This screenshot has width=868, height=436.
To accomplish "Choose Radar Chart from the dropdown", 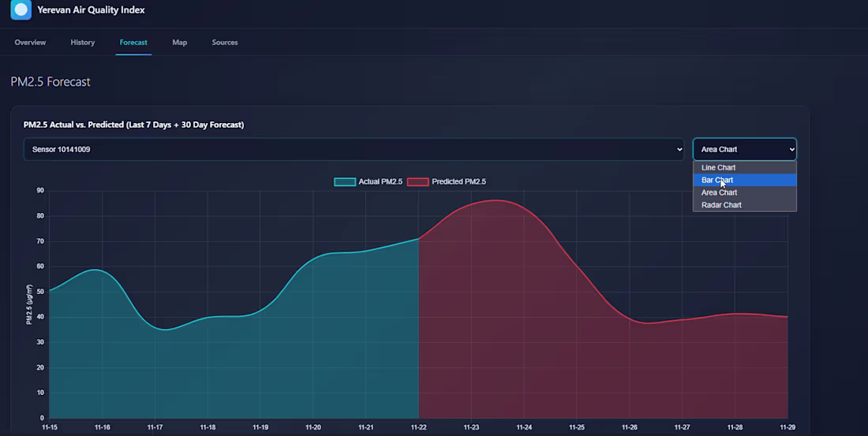I will pos(745,205).
